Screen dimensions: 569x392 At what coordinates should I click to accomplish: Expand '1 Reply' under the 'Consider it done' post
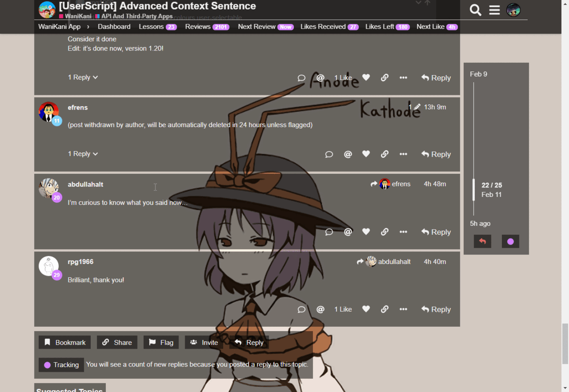point(83,77)
